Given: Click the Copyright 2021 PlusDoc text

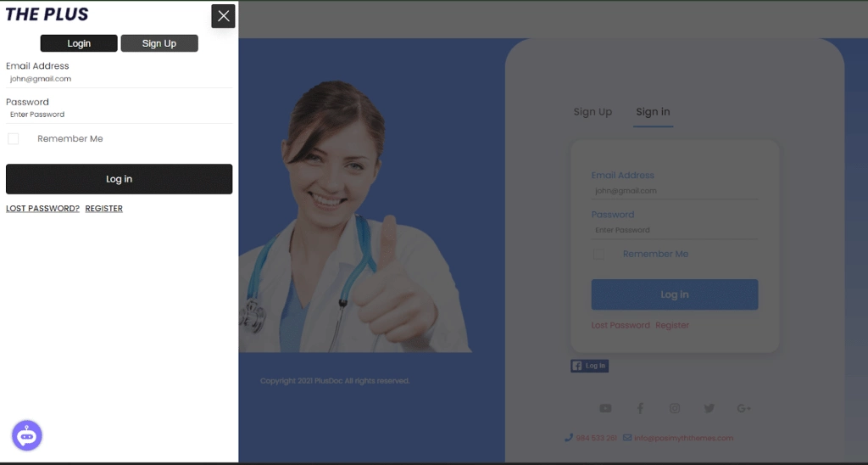Looking at the screenshot, I should [335, 381].
